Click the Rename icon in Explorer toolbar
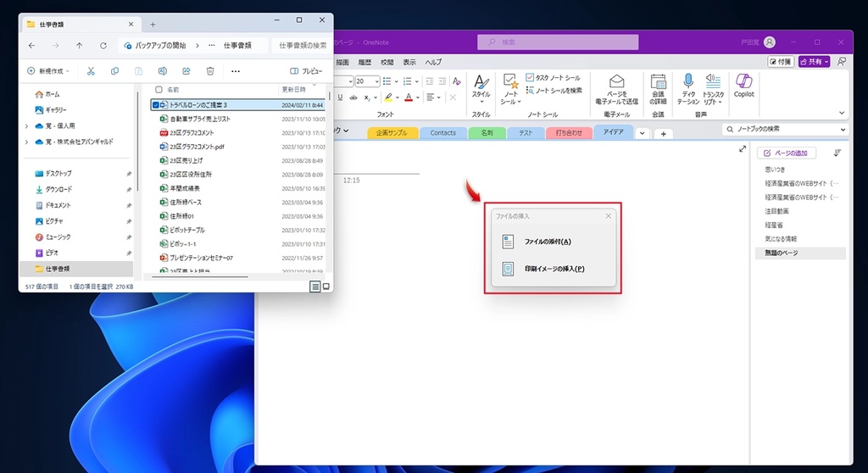868x473 pixels. click(x=162, y=71)
